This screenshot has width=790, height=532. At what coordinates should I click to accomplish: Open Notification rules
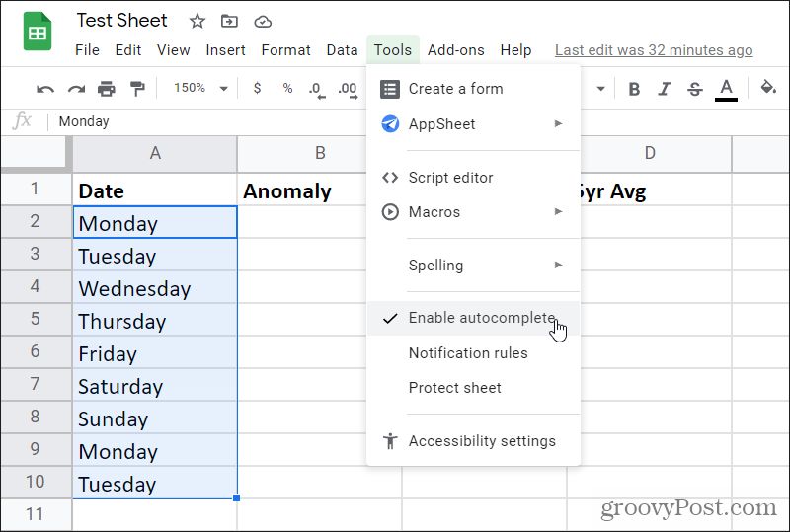tap(474, 353)
